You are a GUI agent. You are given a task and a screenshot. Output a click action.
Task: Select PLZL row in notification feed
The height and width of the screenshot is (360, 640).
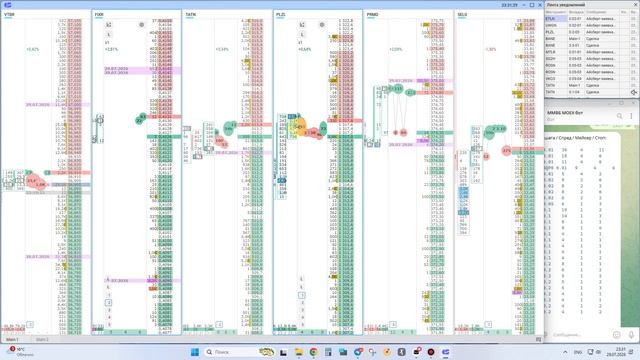[591, 32]
